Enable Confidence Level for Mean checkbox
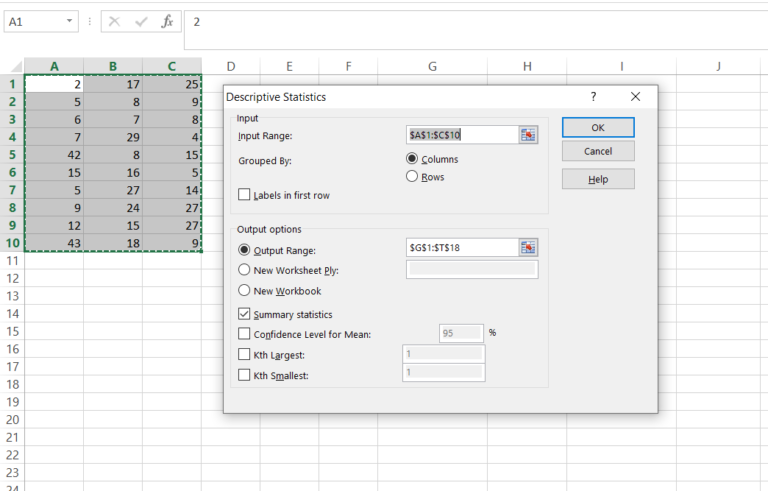Viewport: 768px width, 491px height. 245,334
